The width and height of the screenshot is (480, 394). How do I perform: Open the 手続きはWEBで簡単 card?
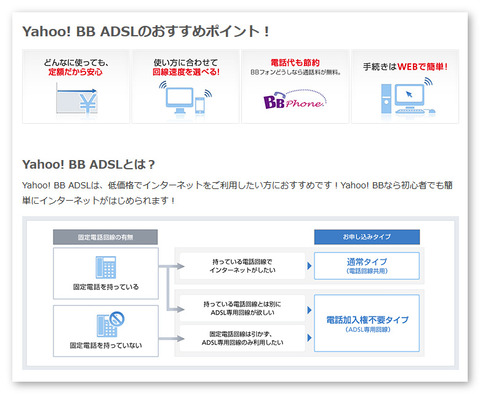tap(405, 87)
